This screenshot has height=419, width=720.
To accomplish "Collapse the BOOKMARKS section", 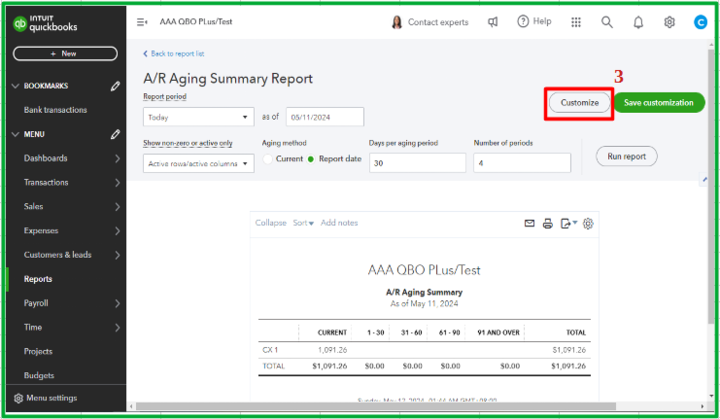I will click(15, 86).
